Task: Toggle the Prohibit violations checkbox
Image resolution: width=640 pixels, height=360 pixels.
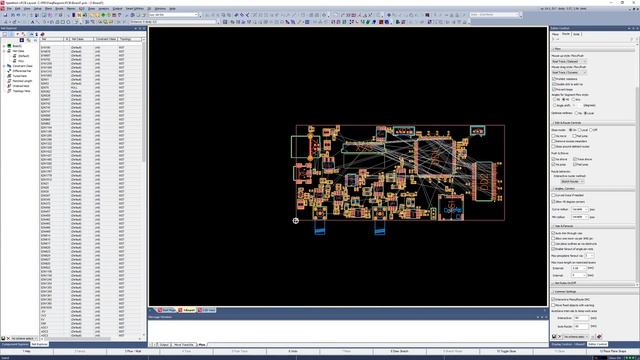Action: (554, 79)
